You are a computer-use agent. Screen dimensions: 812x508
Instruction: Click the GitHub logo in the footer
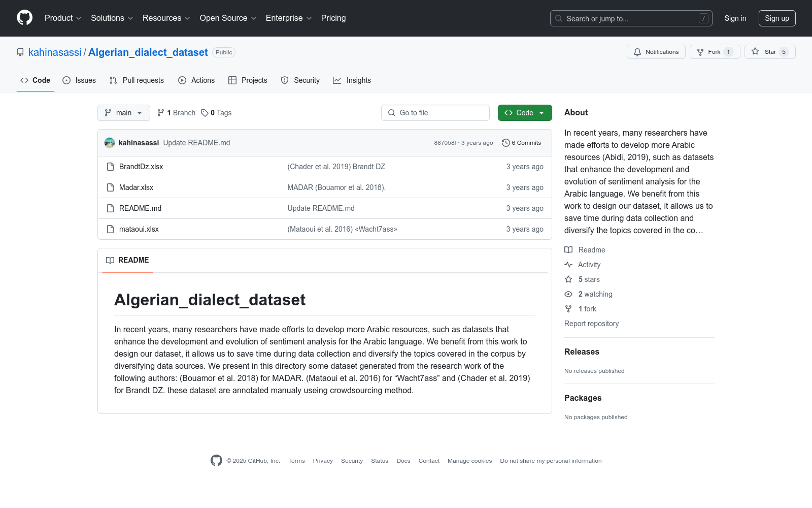pos(216,461)
